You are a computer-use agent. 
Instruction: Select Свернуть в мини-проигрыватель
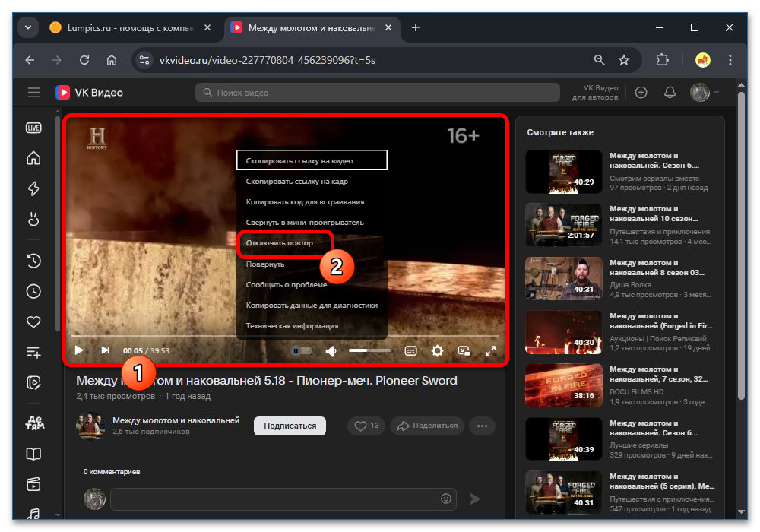[x=312, y=223]
